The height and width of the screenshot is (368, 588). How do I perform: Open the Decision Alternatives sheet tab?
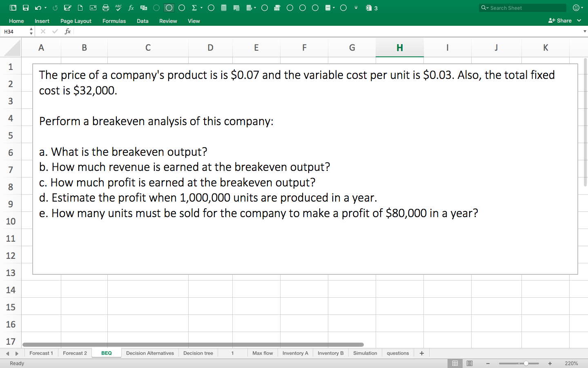coord(150,353)
